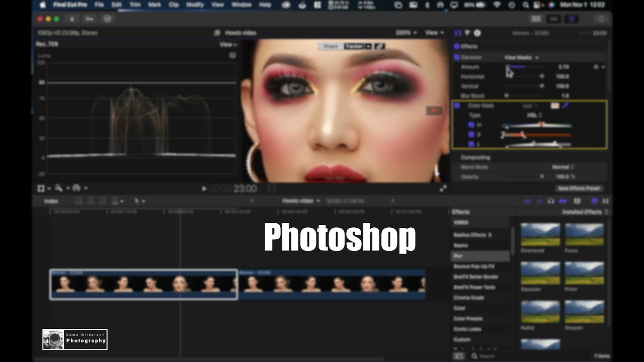The width and height of the screenshot is (644, 362).
Task: Toggle the Color Mask checkbox
Action: click(457, 106)
